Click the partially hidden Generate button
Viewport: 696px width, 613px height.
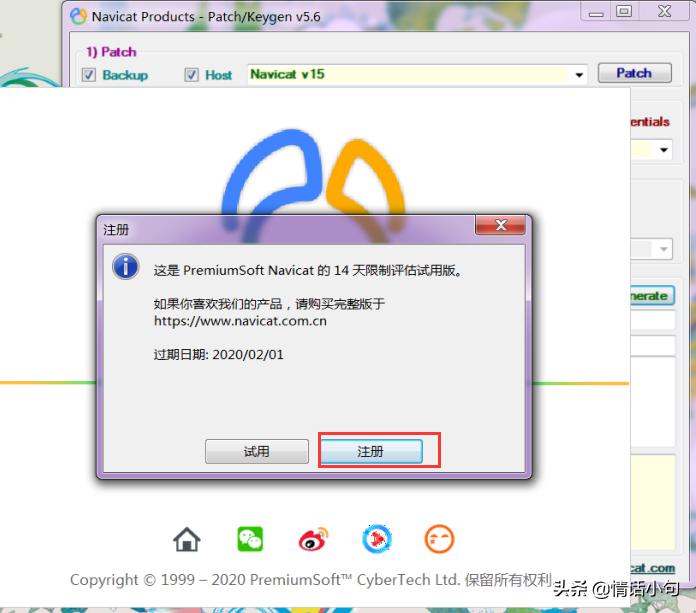652,296
